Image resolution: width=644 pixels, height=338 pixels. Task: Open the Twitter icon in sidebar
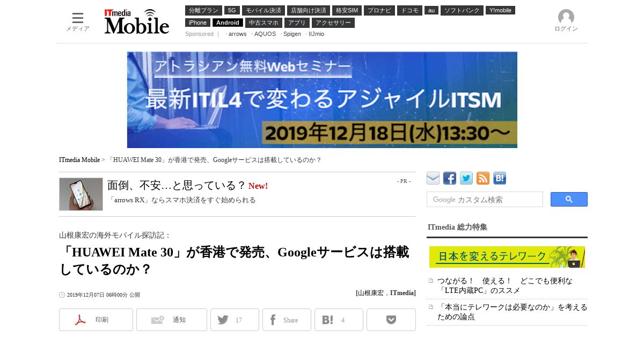(466, 178)
